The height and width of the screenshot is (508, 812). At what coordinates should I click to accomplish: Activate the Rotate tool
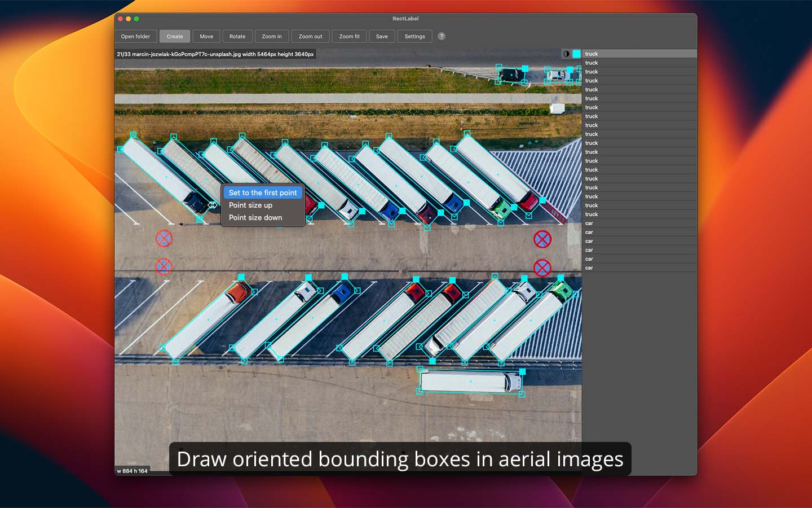(237, 36)
